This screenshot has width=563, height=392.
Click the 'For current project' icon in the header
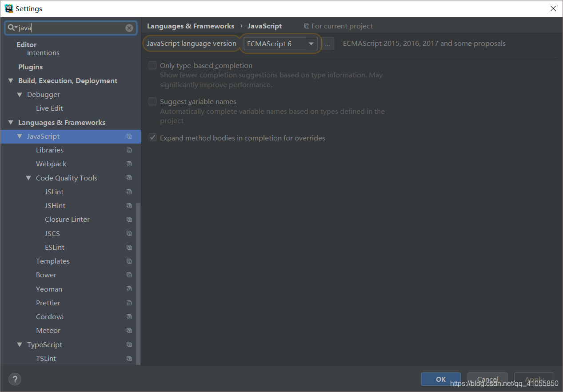306,26
